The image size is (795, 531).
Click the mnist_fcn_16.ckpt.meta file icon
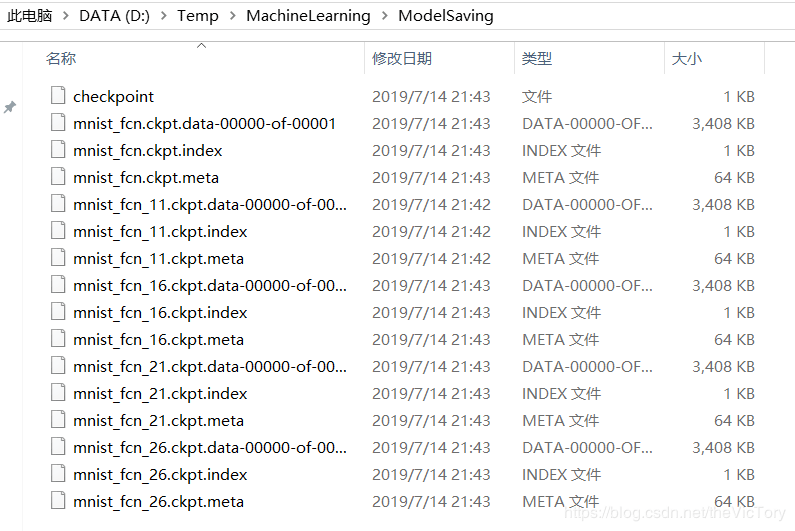58,338
